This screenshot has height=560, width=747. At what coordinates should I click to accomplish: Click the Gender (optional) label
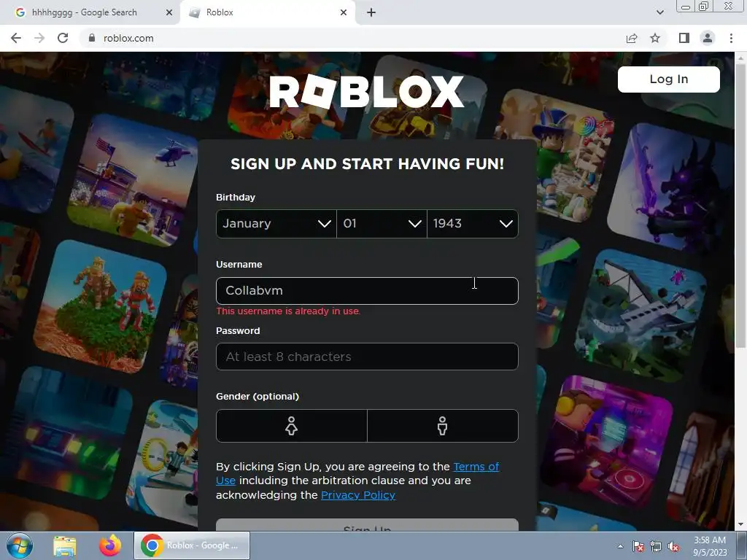tap(258, 396)
